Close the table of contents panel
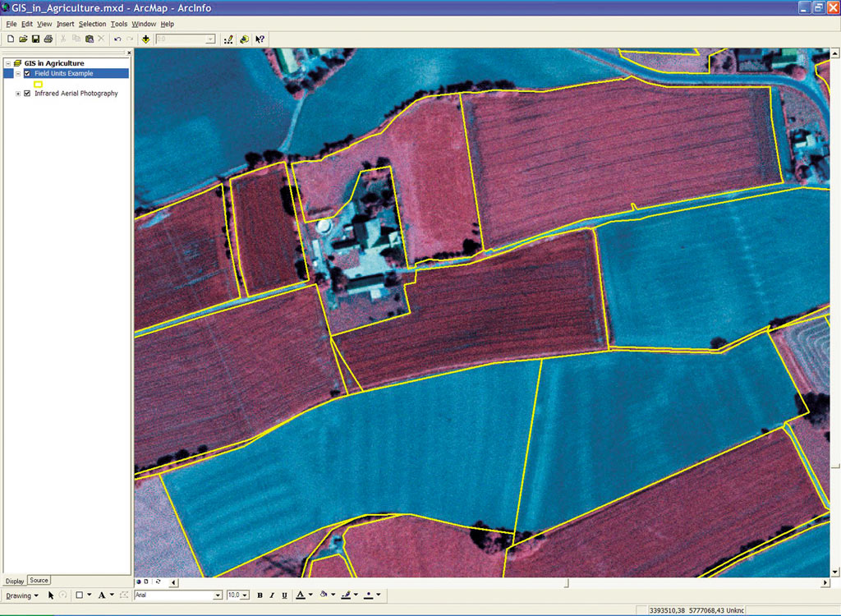Image resolution: width=841 pixels, height=616 pixels. coord(129,53)
